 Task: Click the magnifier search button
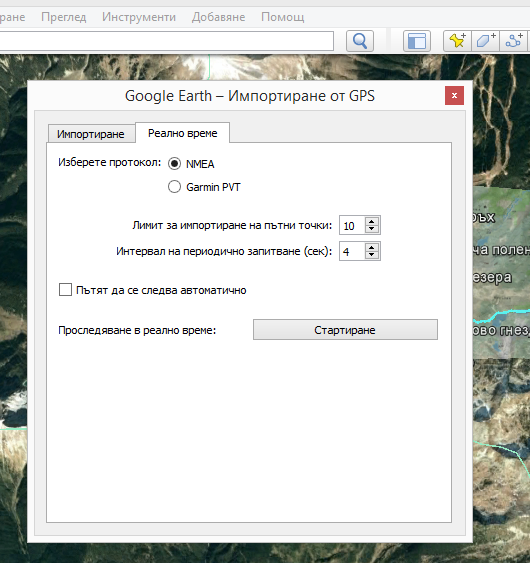[360, 41]
